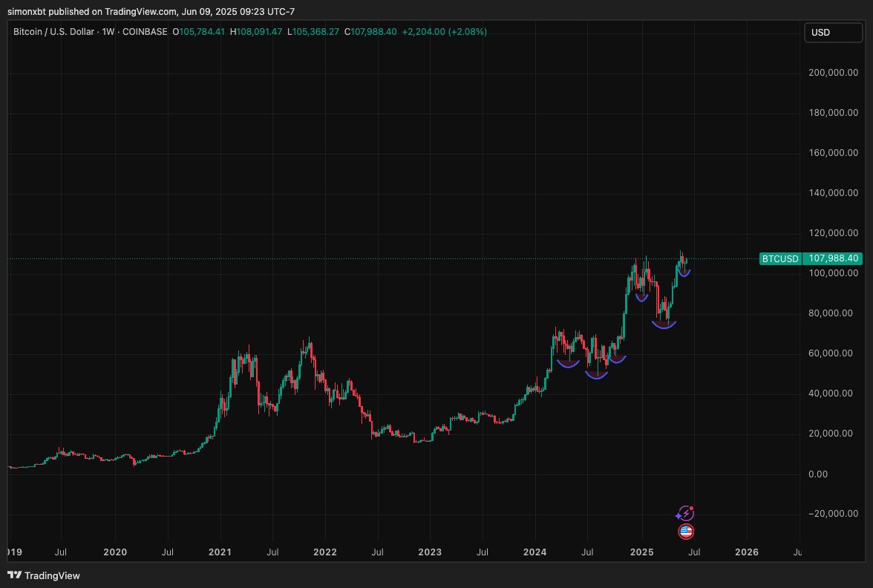Image resolution: width=873 pixels, height=588 pixels.
Task: Click the open value O105,784.41
Action: click(x=199, y=32)
